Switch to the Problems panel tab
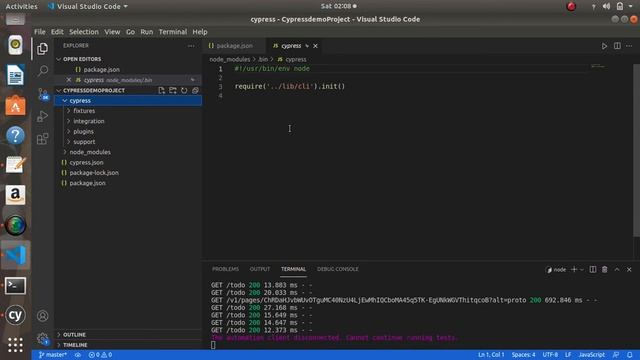 coord(225,269)
